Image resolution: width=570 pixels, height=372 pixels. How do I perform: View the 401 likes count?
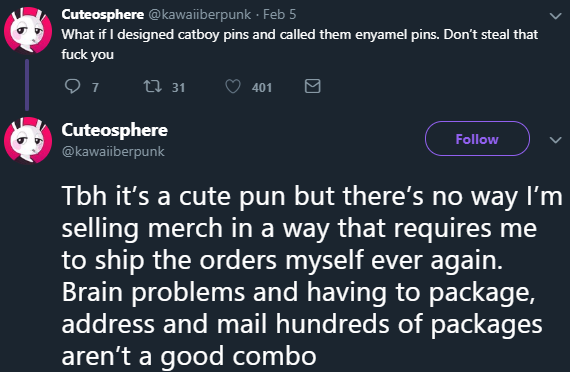262,88
